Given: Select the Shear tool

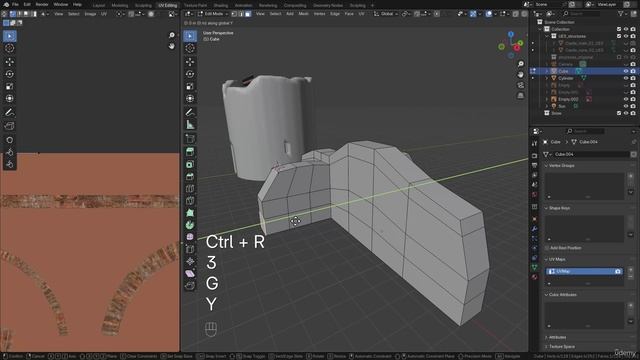Looking at the screenshot, I should coord(190,273).
